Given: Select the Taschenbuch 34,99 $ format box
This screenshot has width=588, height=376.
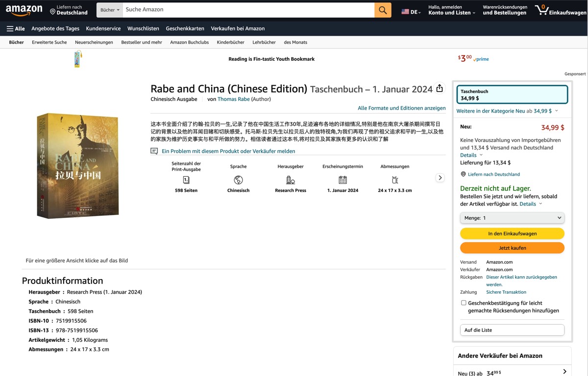Looking at the screenshot, I should click(512, 94).
